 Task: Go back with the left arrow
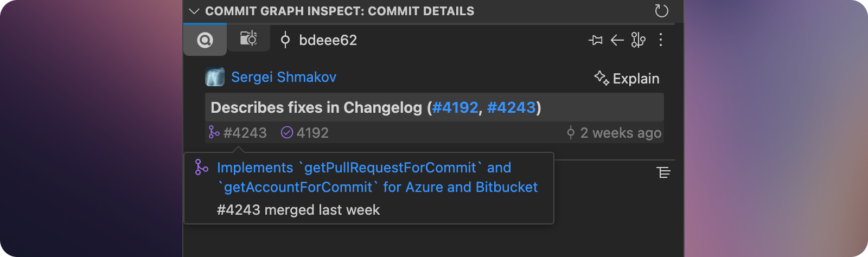coord(617,40)
